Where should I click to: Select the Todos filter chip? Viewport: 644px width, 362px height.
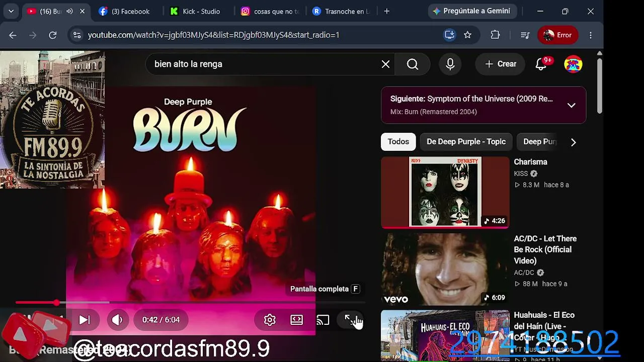click(x=398, y=142)
